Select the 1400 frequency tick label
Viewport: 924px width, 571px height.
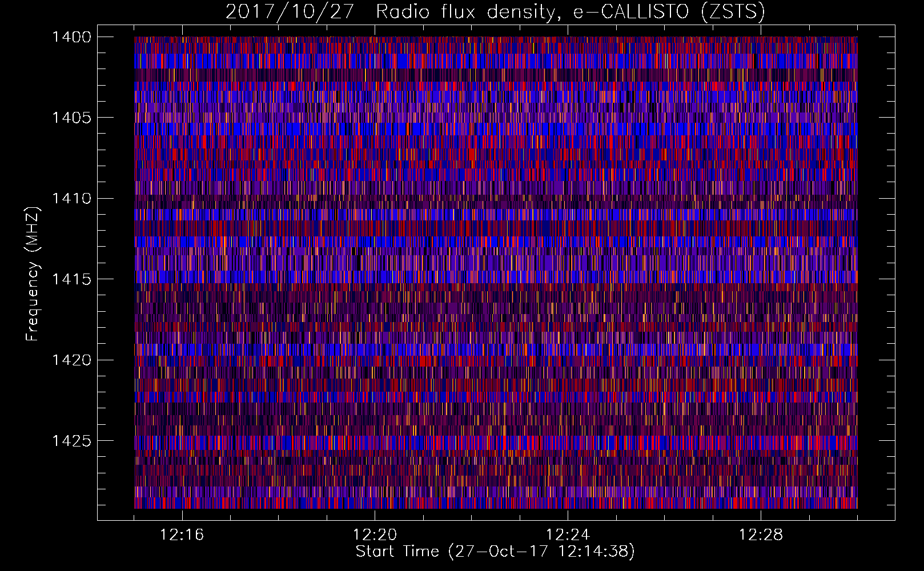[x=71, y=37]
